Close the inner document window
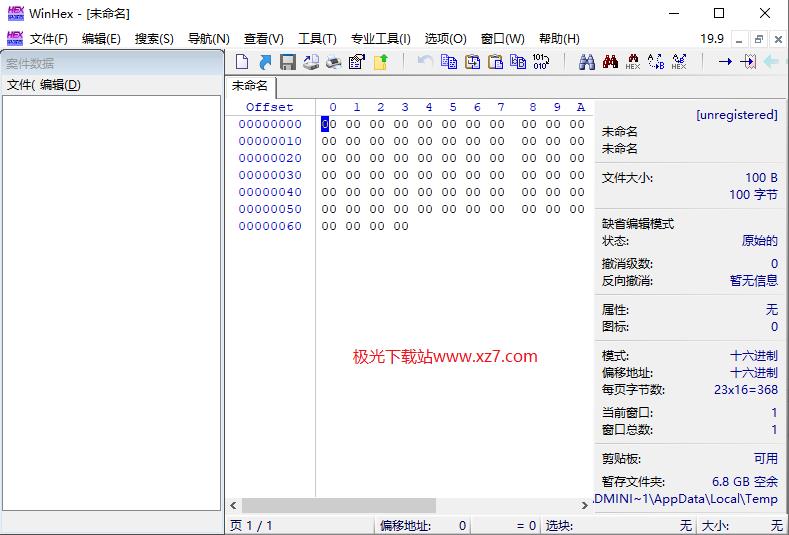Screen dimensions: 789x535 click(778, 39)
